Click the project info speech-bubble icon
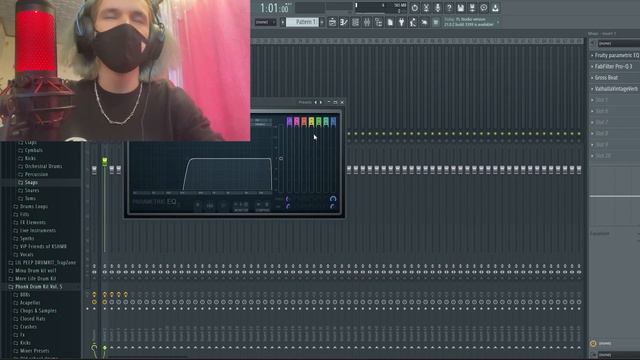Screen dimensions: 640x360 click(484, 8)
